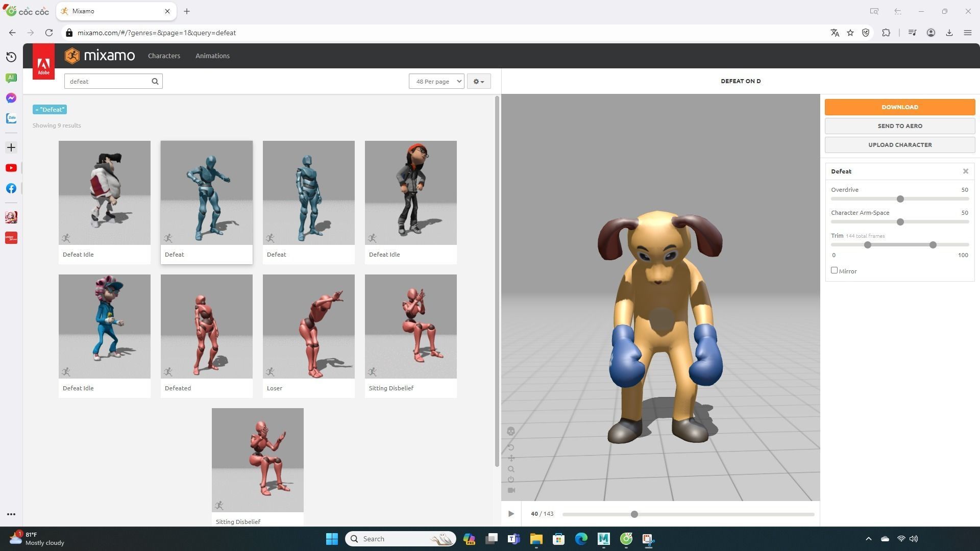Select the highlighted Defeat blue robot thumbnail

[207, 193]
